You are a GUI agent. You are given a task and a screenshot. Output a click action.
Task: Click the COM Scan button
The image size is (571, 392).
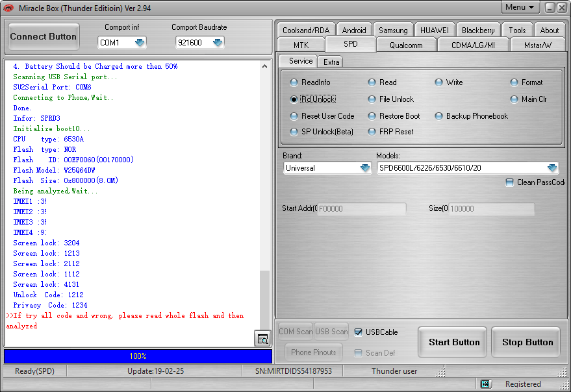pos(296,332)
